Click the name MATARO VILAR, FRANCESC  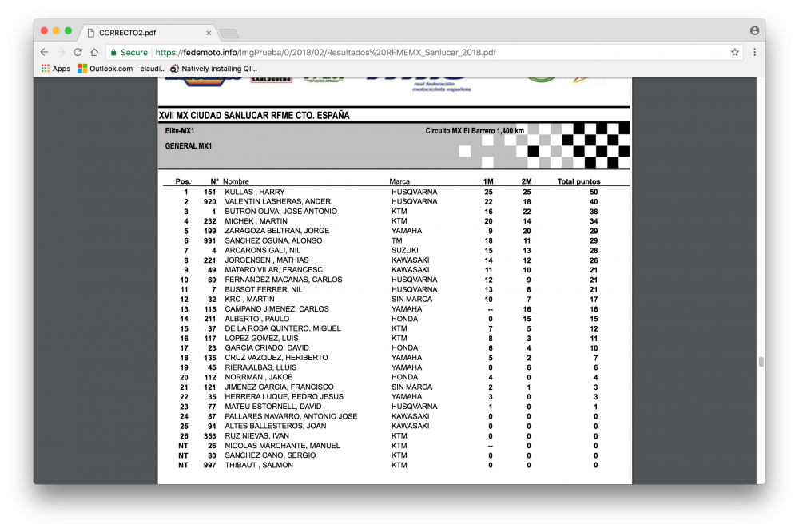[x=273, y=269]
